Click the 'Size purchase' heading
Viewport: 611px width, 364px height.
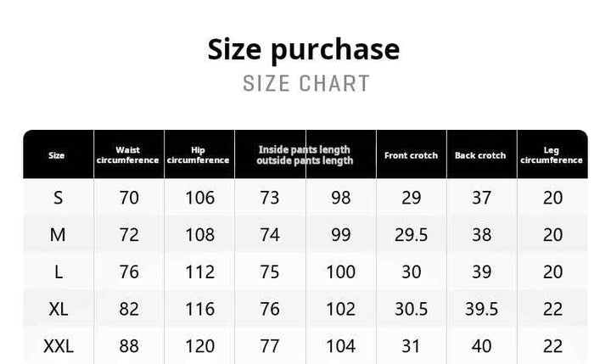pos(304,50)
